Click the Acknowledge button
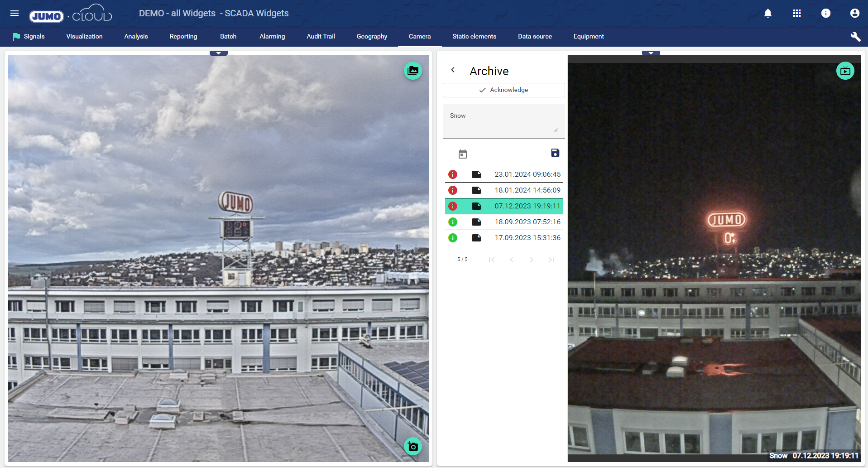The width and height of the screenshot is (868, 468). pos(504,90)
